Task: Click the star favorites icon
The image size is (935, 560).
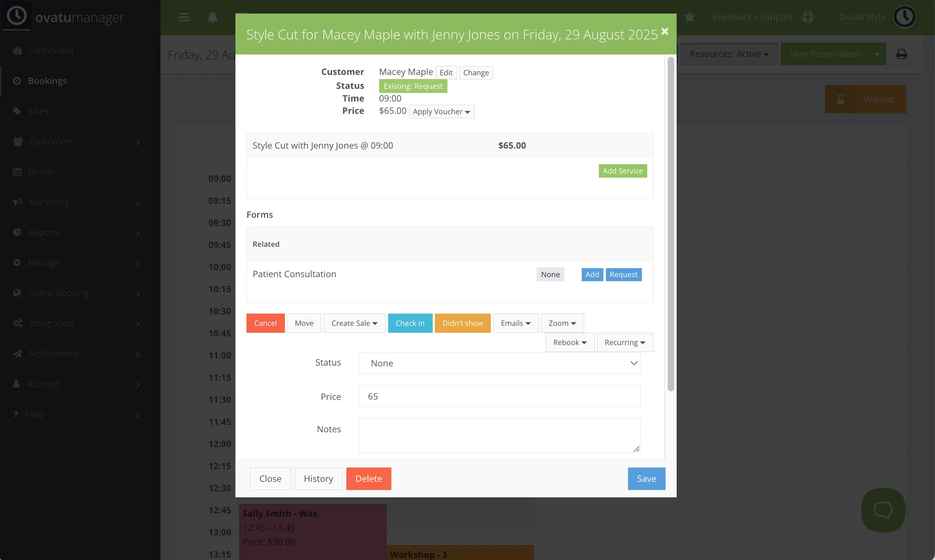Action: pos(690,17)
